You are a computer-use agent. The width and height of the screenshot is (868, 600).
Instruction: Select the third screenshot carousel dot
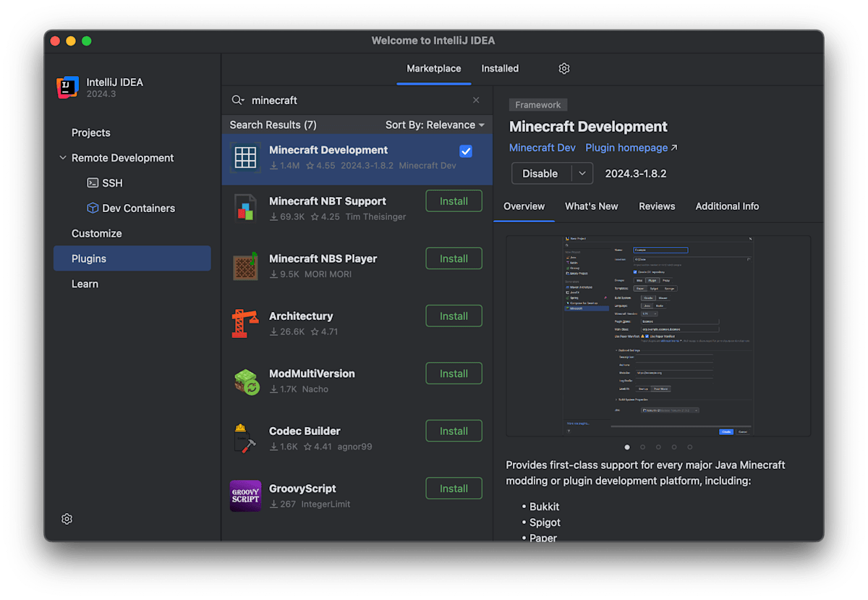[x=658, y=447]
